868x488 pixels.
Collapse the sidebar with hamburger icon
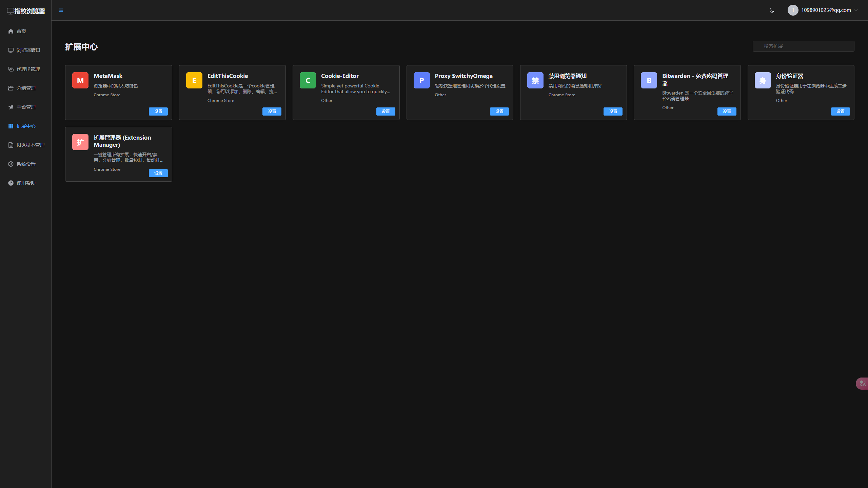(x=61, y=10)
